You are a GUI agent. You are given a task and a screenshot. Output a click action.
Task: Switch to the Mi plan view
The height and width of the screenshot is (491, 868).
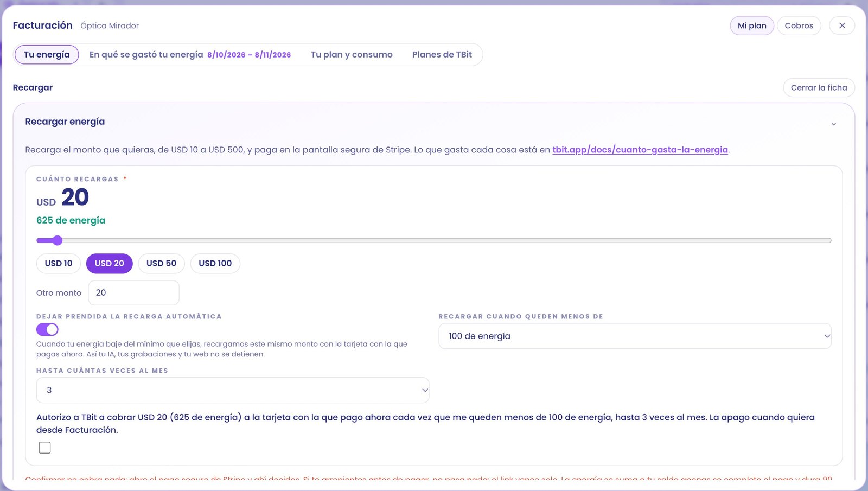coord(752,25)
